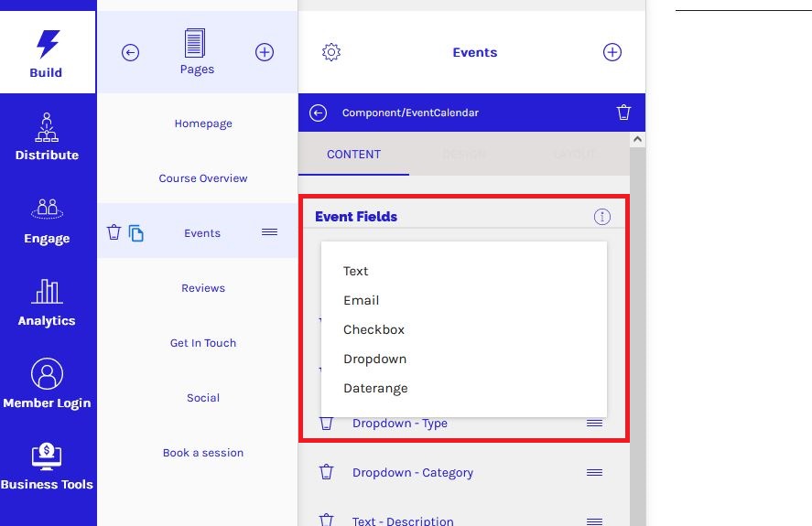Pick Daterange from the field list
The width and height of the screenshot is (812, 526).
pyautogui.click(x=375, y=388)
